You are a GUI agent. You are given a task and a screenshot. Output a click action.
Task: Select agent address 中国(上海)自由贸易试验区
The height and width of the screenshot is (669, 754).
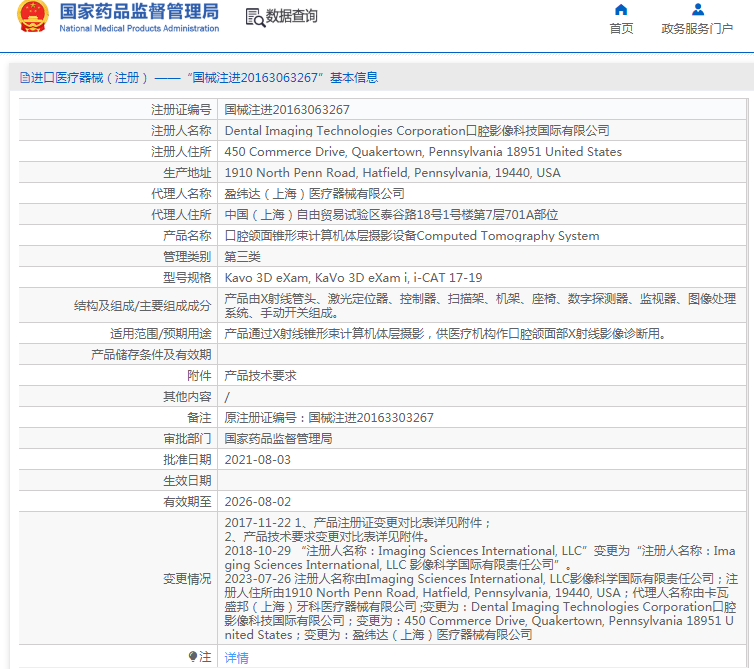click(x=391, y=215)
